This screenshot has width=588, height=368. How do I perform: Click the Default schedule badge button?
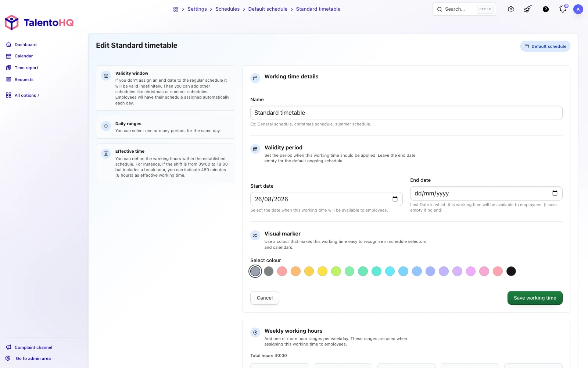545,46
